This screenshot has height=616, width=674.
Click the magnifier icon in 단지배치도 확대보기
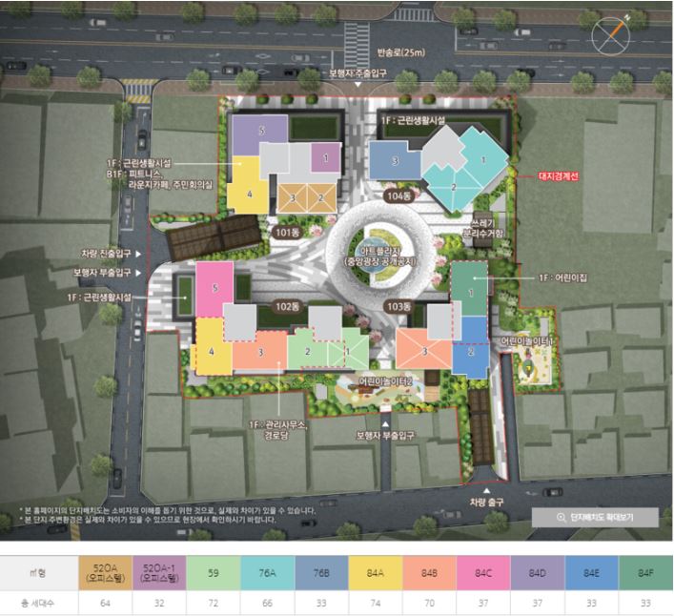[561, 518]
